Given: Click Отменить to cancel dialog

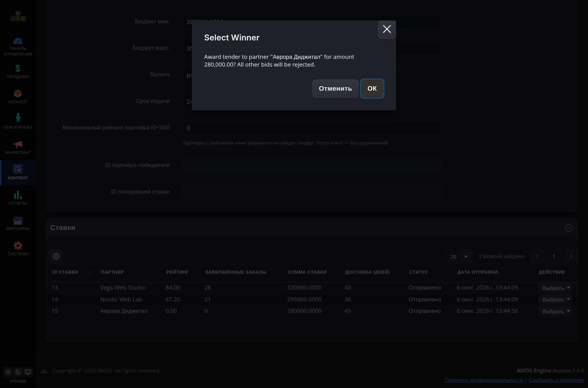Looking at the screenshot, I should (335, 88).
